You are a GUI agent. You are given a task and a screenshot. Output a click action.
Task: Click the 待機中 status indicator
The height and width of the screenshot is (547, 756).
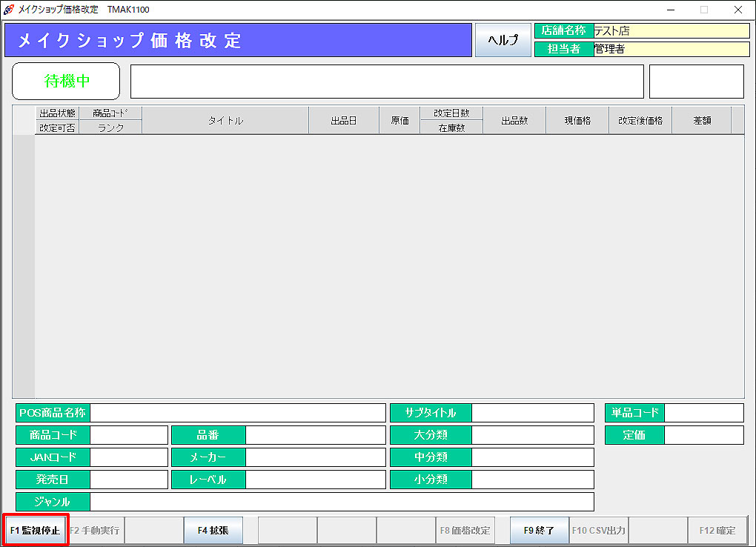[66, 81]
